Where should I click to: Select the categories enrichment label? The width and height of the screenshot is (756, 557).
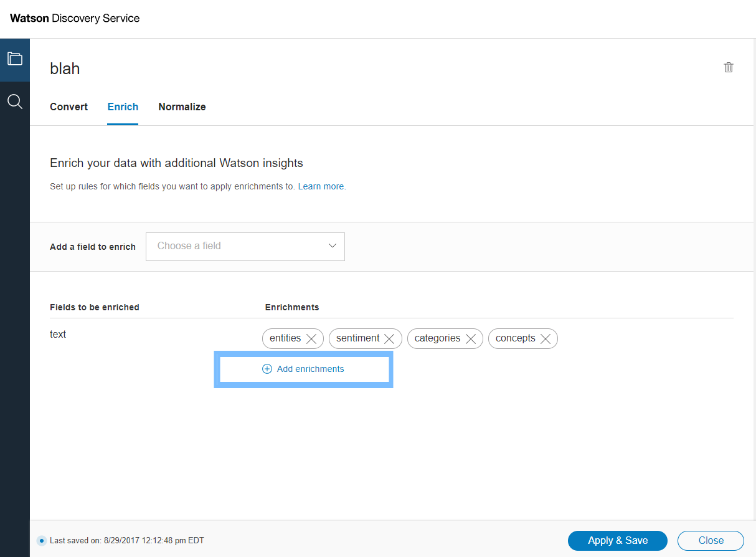tap(437, 338)
